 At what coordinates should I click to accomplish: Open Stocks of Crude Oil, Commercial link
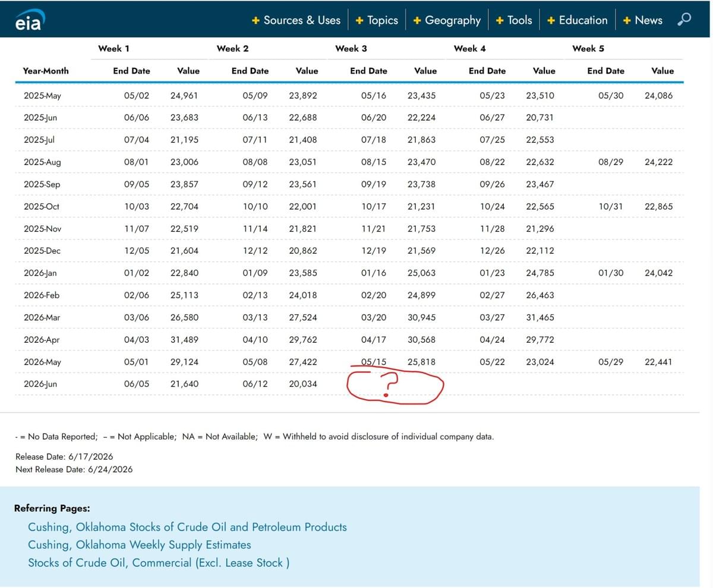tap(159, 562)
